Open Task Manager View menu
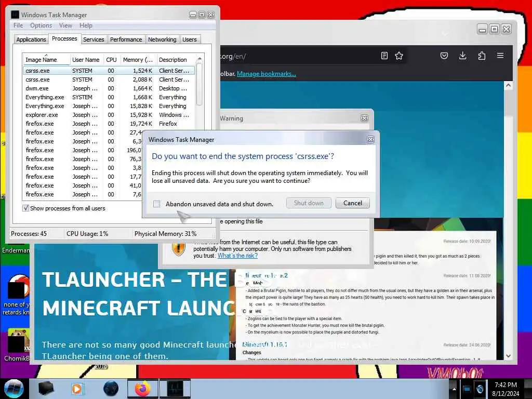 point(65,25)
